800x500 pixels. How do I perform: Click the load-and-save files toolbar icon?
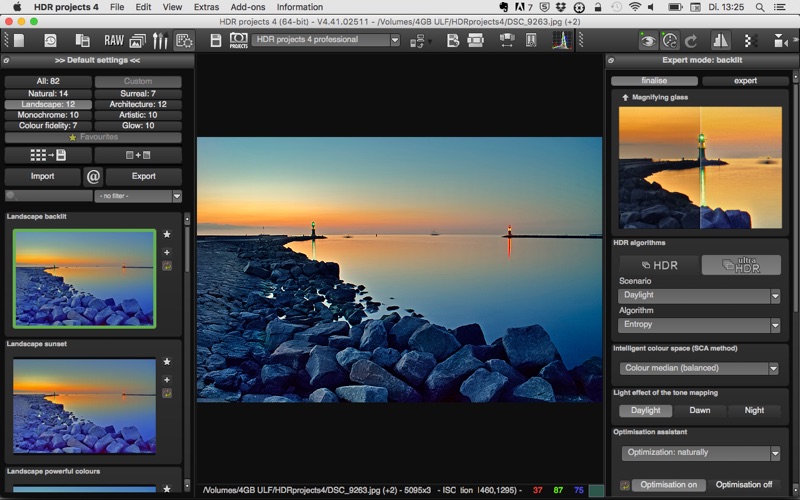[82, 40]
